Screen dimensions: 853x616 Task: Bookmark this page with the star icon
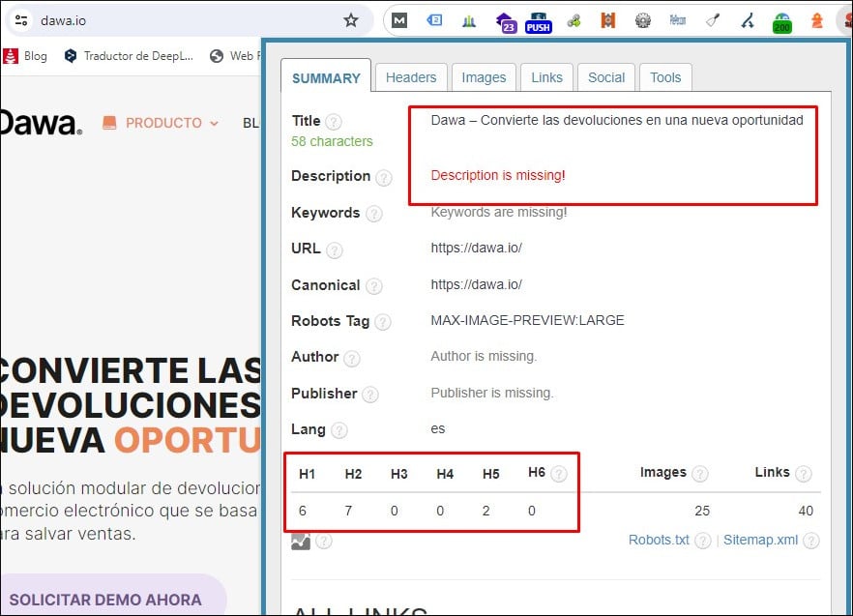pyautogui.click(x=351, y=20)
